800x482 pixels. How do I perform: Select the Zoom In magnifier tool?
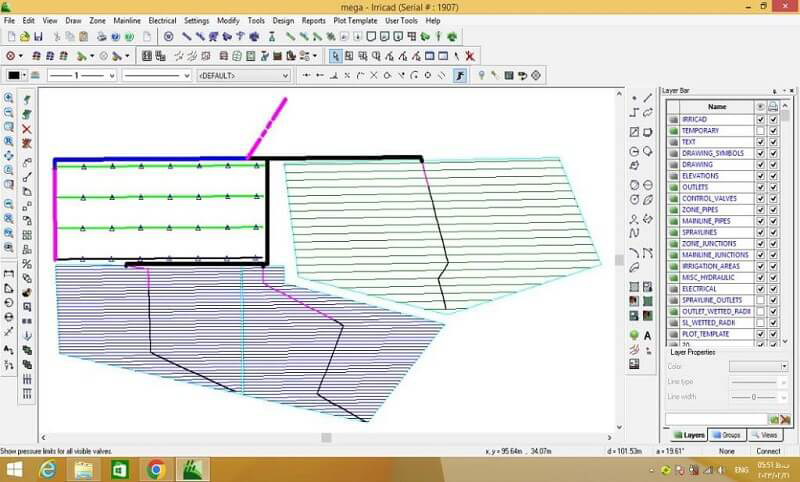[x=9, y=98]
